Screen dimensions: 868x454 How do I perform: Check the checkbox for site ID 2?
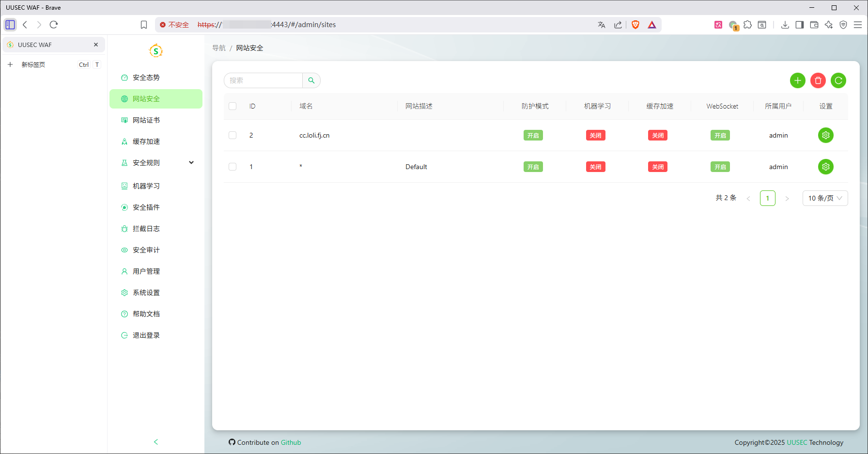pos(232,135)
